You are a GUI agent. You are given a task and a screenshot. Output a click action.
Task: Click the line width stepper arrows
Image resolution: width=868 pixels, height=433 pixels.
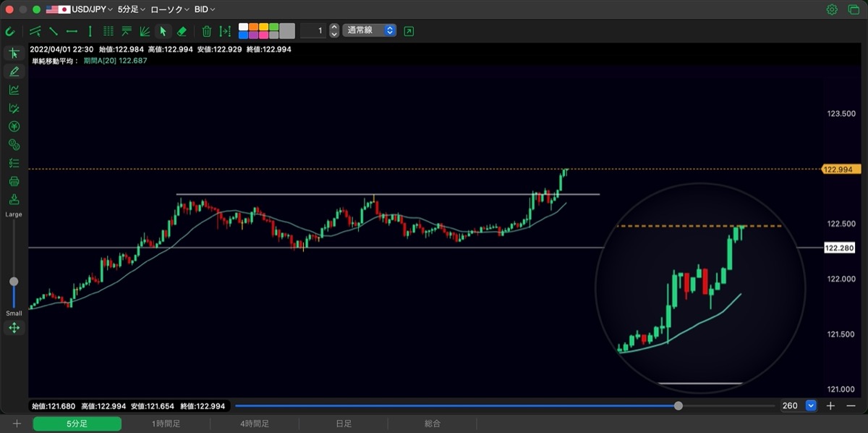click(333, 30)
